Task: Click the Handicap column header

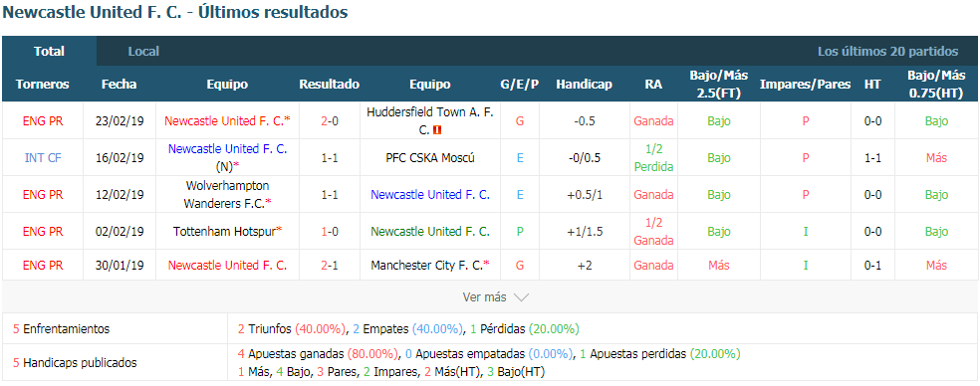Action: point(585,85)
